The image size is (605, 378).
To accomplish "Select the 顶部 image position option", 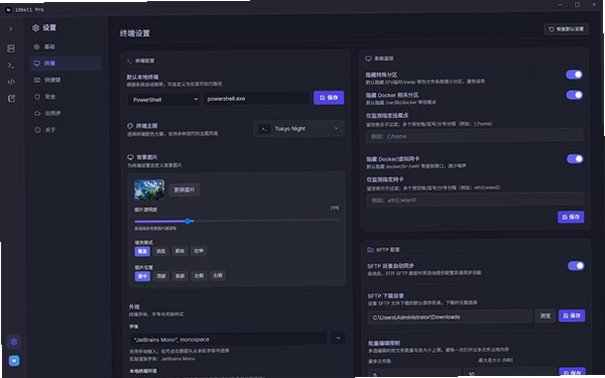I will (161, 276).
